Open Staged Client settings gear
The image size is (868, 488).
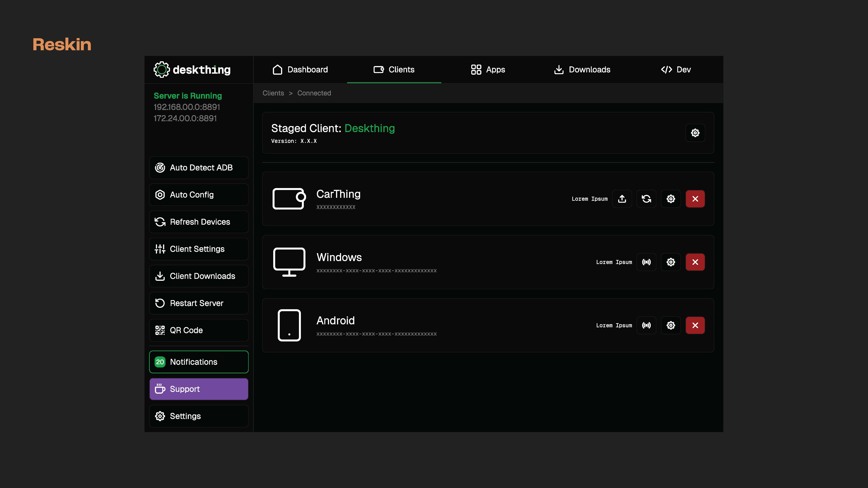[695, 133]
